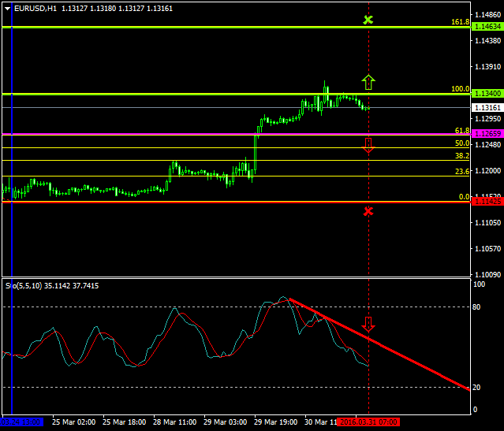Click the current price tag 1.13161
504x431 pixels.
click(486, 107)
